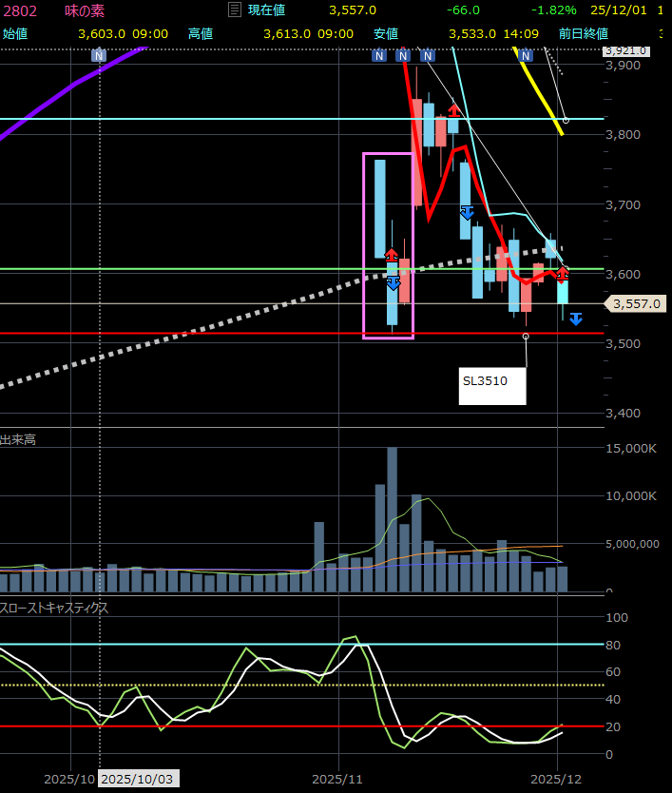Image resolution: width=672 pixels, height=793 pixels.
Task: Click the stock name 味の素
Action: coord(85,10)
